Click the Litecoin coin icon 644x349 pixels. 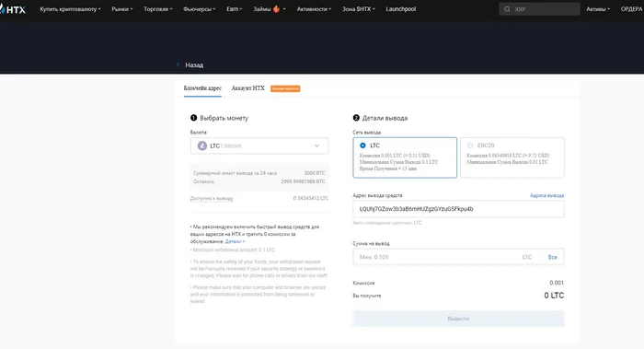202,145
